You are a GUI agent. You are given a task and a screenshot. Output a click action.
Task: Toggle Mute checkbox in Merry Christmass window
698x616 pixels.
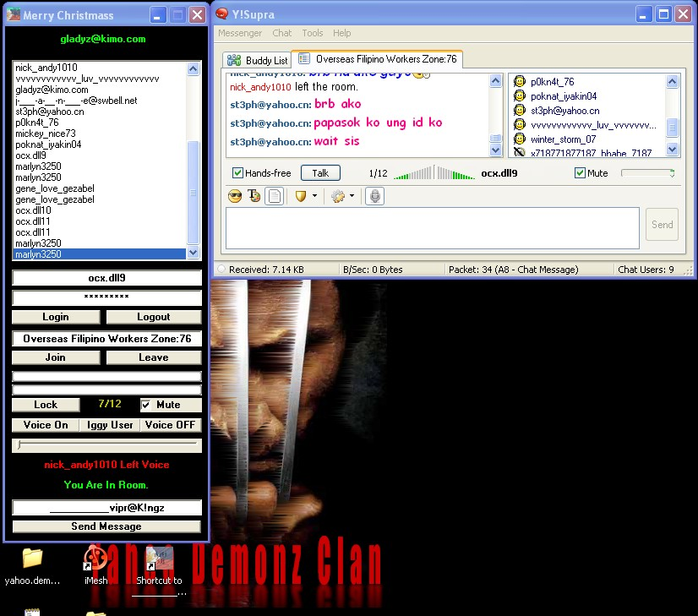click(145, 405)
